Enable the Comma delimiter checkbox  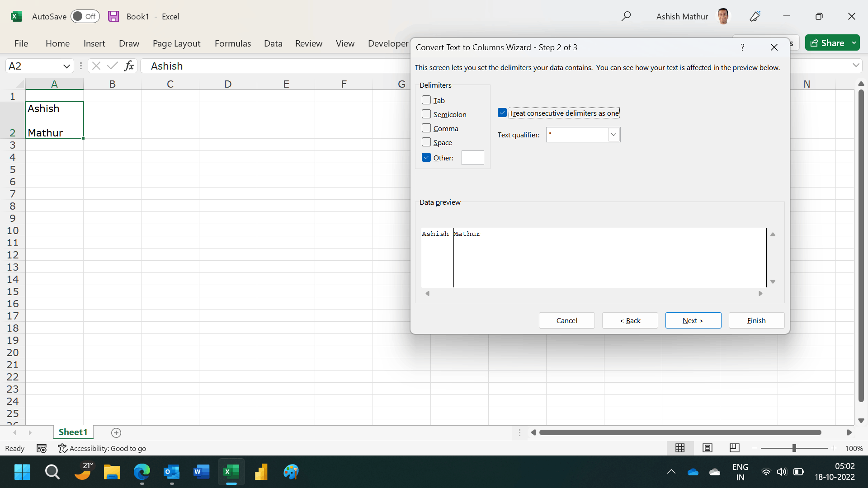(426, 128)
